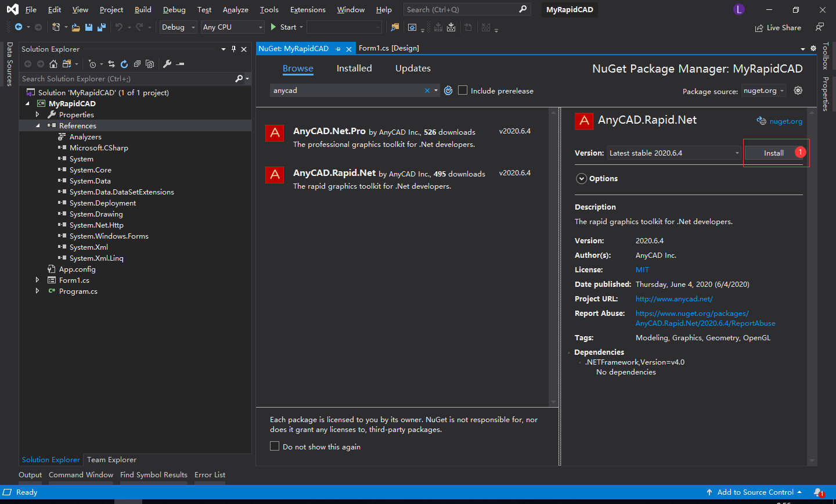The image size is (836, 504).
Task: Expand the Options section
Action: (x=581, y=179)
